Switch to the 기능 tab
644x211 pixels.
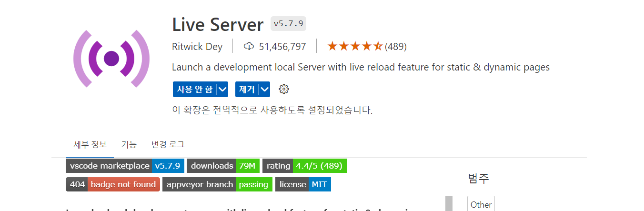coord(129,144)
